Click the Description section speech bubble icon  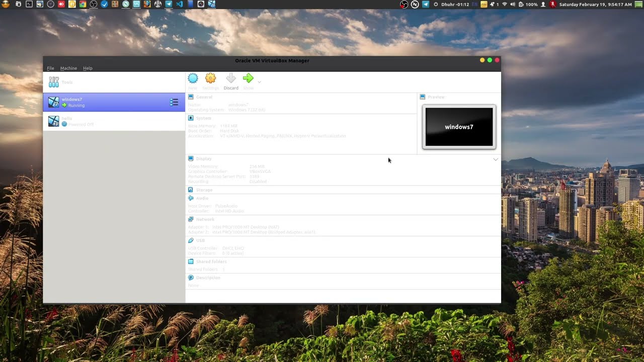(191, 278)
